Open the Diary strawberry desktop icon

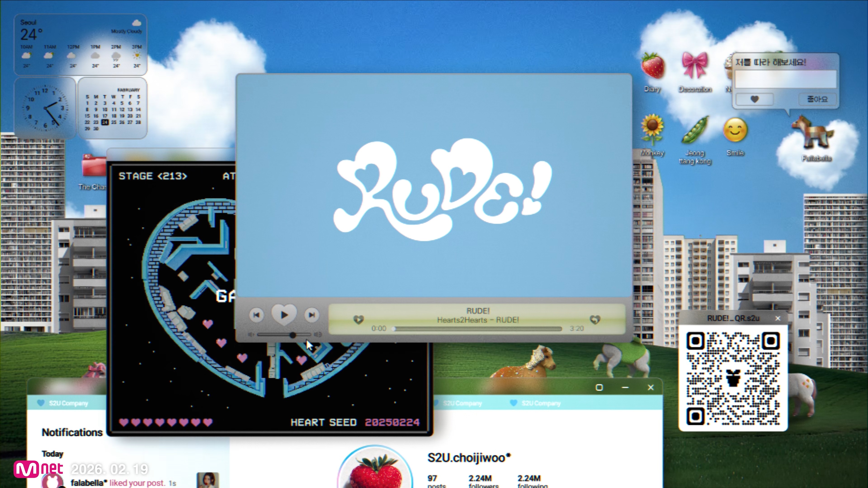(652, 66)
